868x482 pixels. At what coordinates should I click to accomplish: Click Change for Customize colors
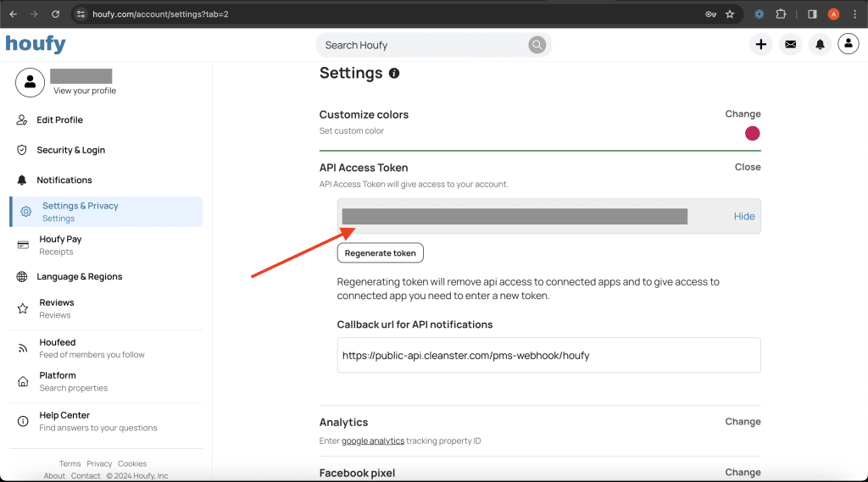point(743,114)
